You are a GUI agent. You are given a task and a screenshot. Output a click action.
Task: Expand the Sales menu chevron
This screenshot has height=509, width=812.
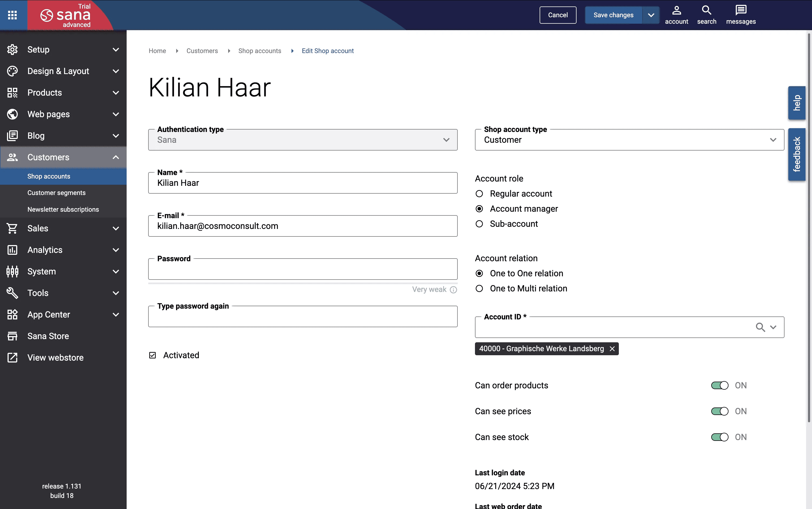click(116, 228)
